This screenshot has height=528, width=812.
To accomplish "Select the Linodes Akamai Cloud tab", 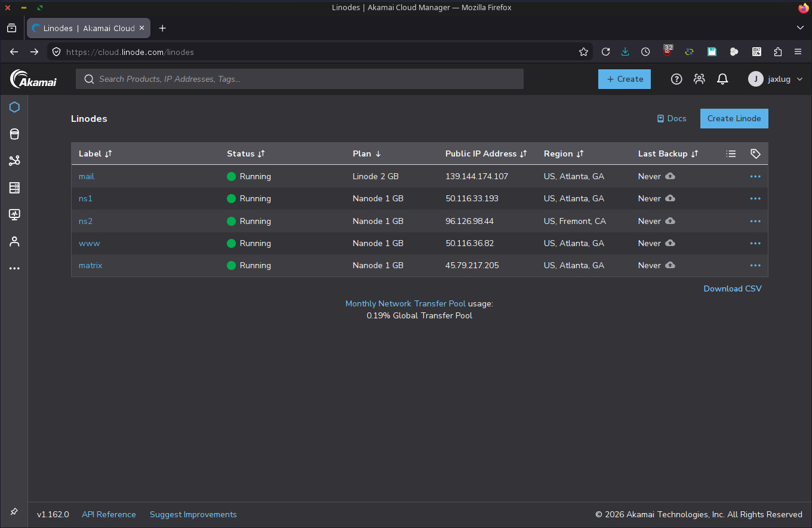I will coord(88,28).
